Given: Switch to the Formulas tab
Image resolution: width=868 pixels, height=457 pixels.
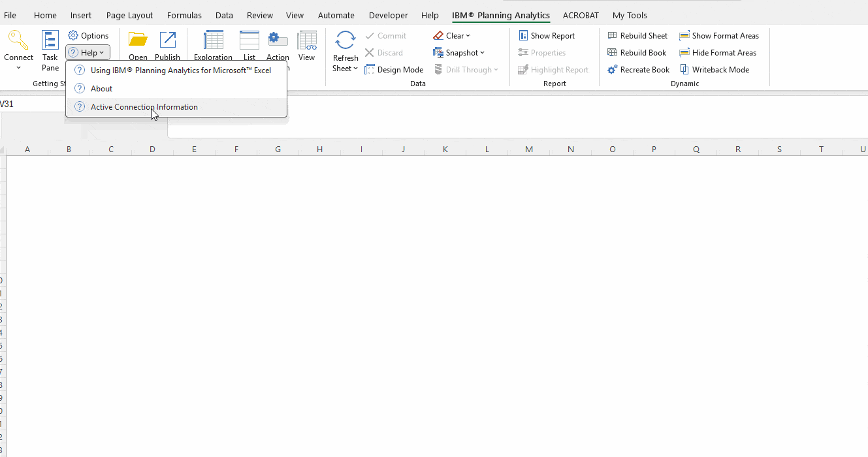Looking at the screenshot, I should [184, 15].
